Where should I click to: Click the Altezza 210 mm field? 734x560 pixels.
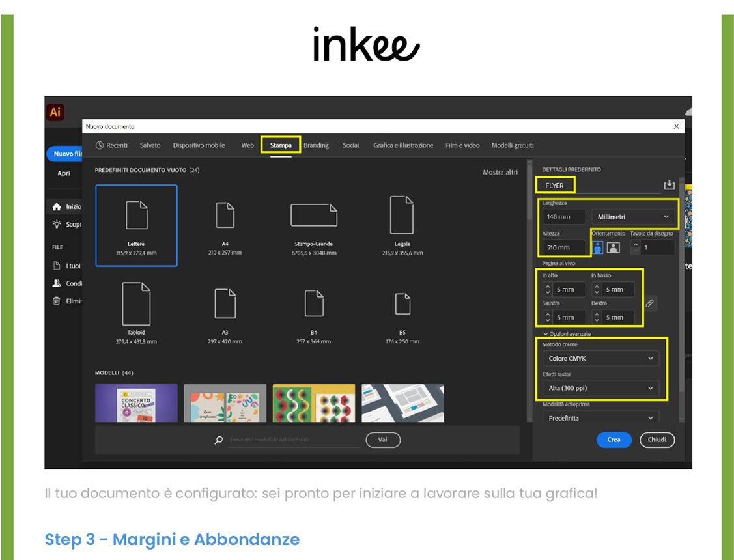564,247
